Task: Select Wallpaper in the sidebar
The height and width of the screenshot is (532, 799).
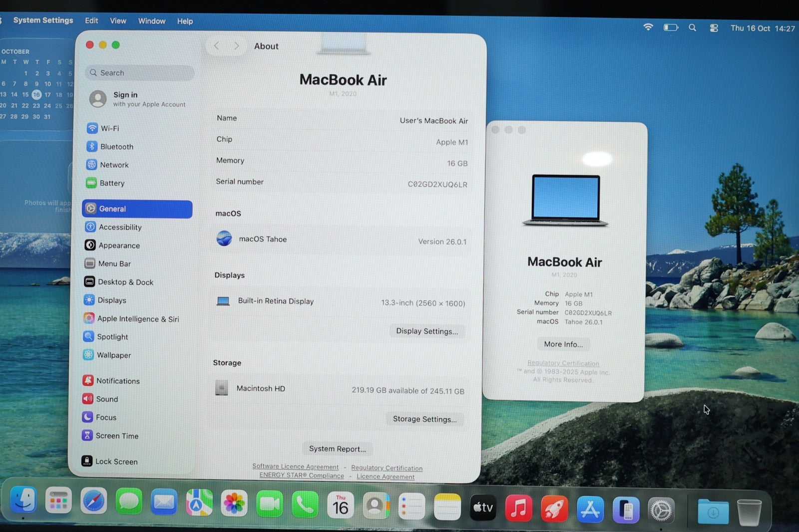Action: coord(113,355)
